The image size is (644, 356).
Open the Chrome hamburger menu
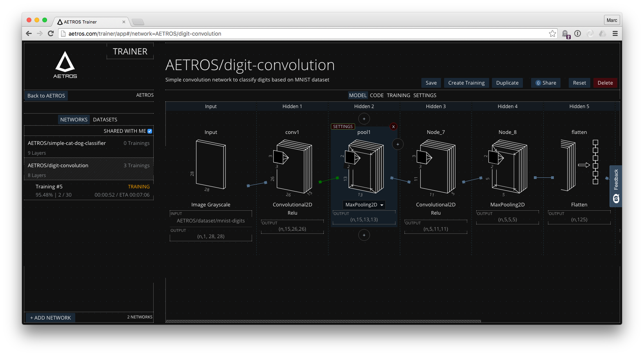click(x=615, y=34)
